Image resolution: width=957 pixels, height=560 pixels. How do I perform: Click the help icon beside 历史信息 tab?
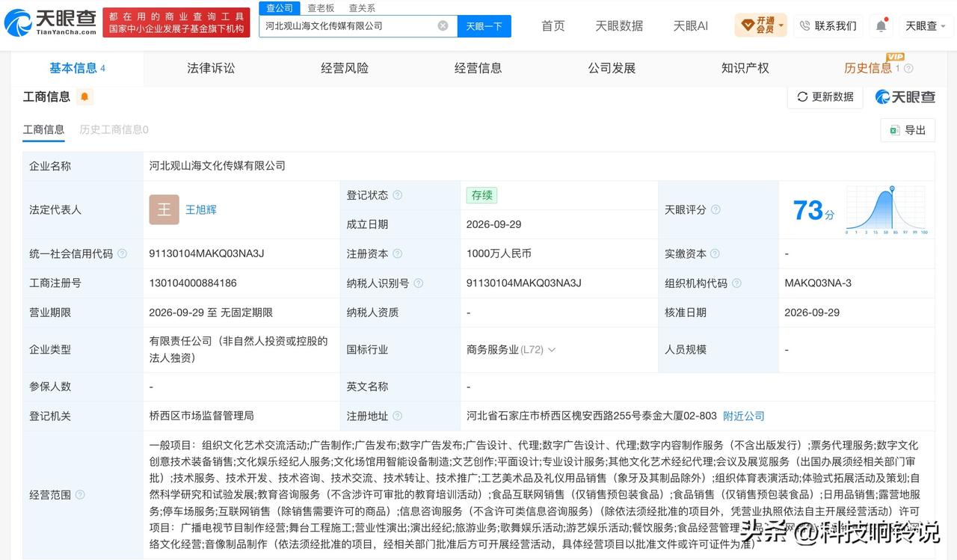(908, 69)
